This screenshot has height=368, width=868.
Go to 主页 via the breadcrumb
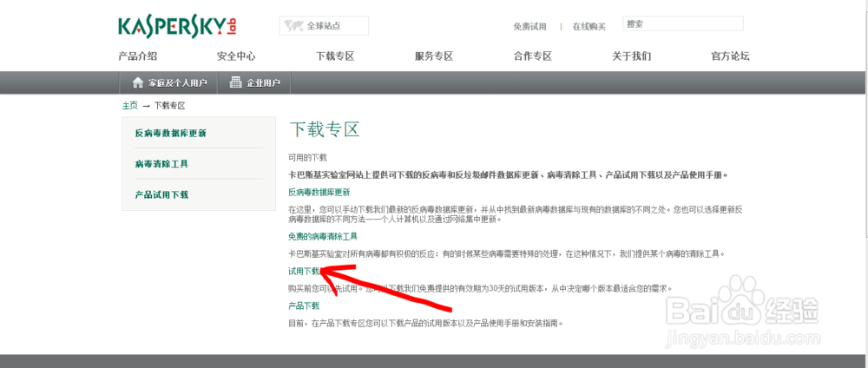(x=130, y=105)
